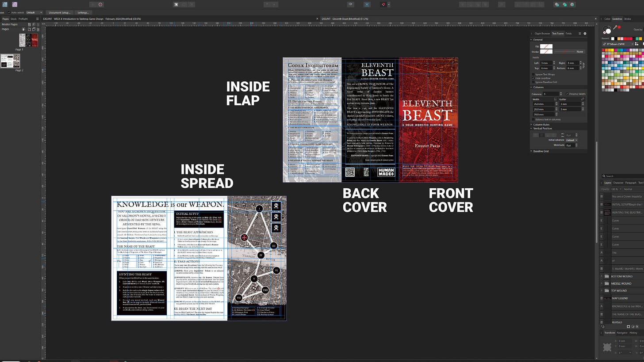
Task: Select the MAP LEGEND layer
Action: pos(621,298)
